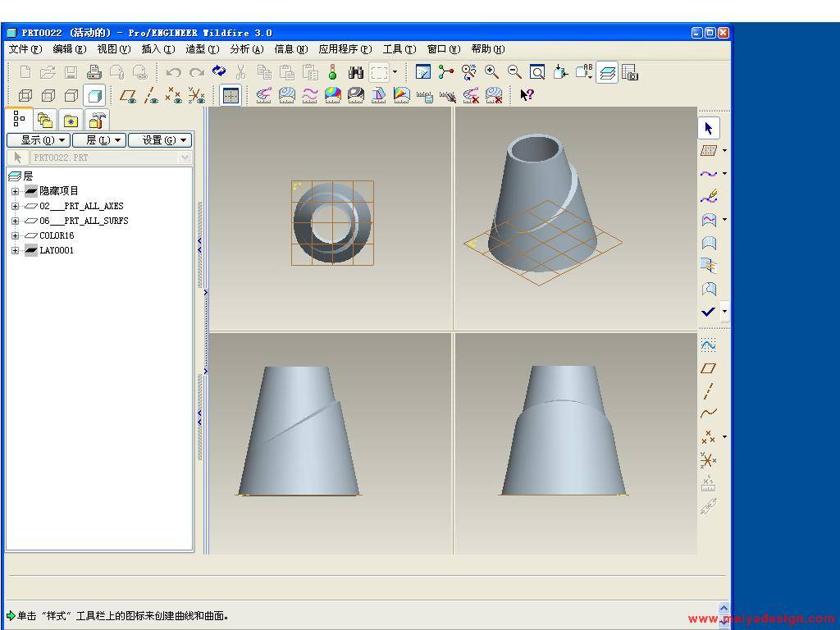Click the surface trim tool icon
The width and height of the screenshot is (840, 630).
709,289
